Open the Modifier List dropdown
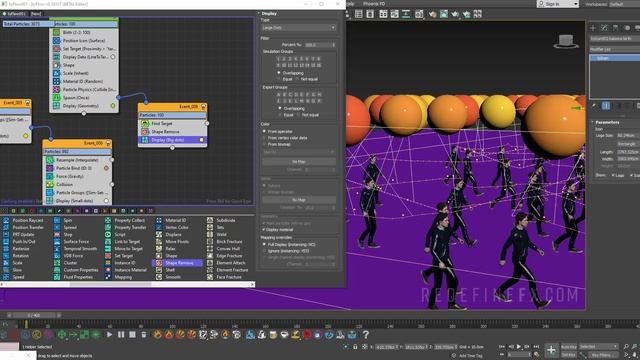 pos(615,49)
